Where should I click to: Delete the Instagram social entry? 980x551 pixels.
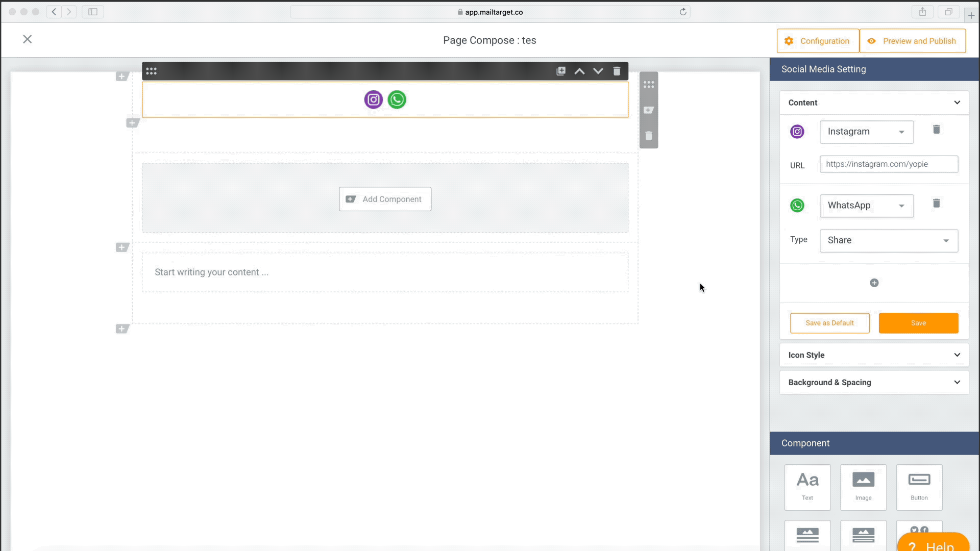pos(936,130)
